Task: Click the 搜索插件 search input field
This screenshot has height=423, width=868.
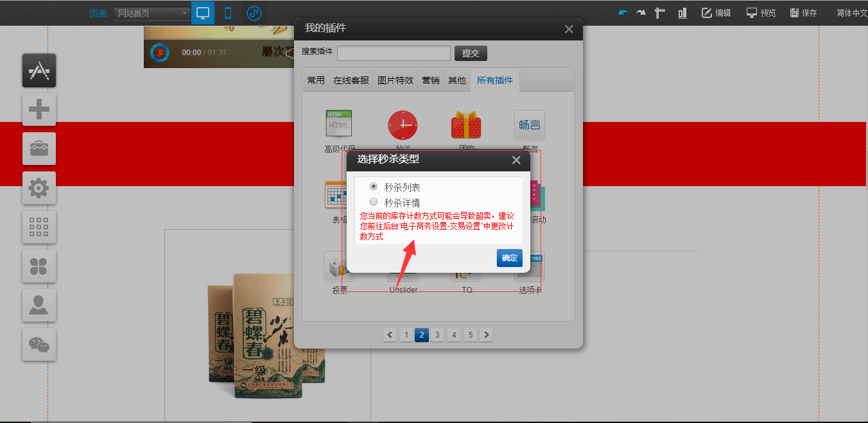Action: pyautogui.click(x=394, y=53)
